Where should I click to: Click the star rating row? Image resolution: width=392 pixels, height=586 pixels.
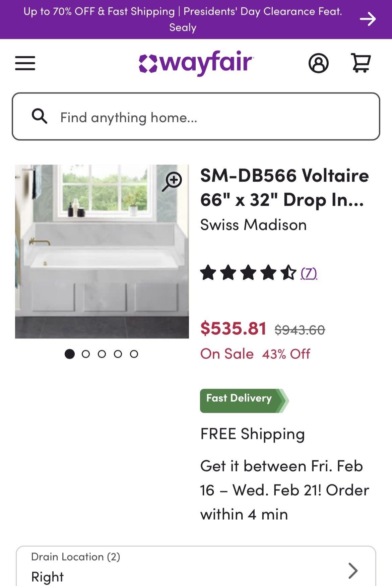point(248,273)
